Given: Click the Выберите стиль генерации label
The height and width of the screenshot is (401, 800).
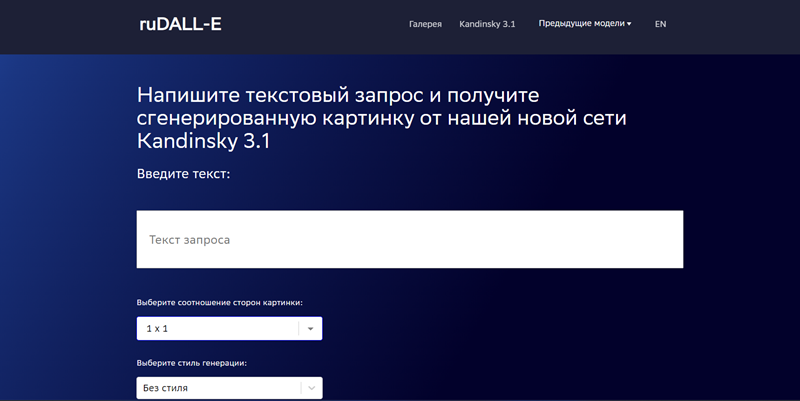Looking at the screenshot, I should pos(192,363).
